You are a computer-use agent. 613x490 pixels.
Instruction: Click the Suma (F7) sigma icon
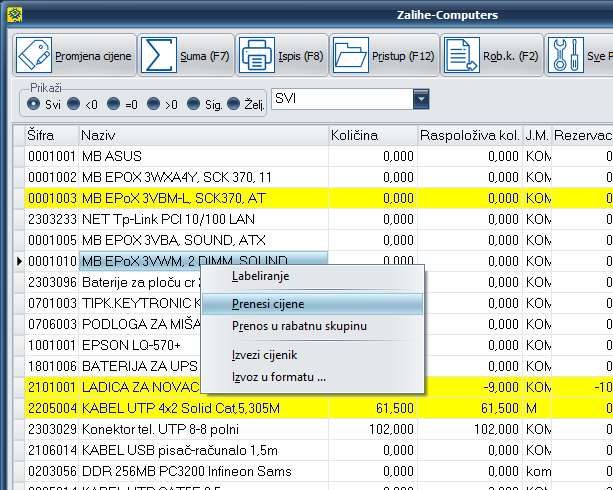click(158, 56)
